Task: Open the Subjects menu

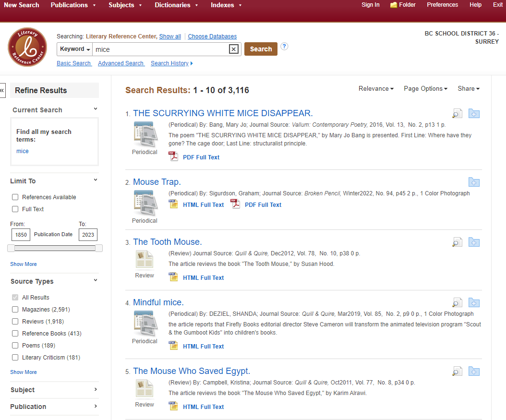Action: click(x=125, y=5)
